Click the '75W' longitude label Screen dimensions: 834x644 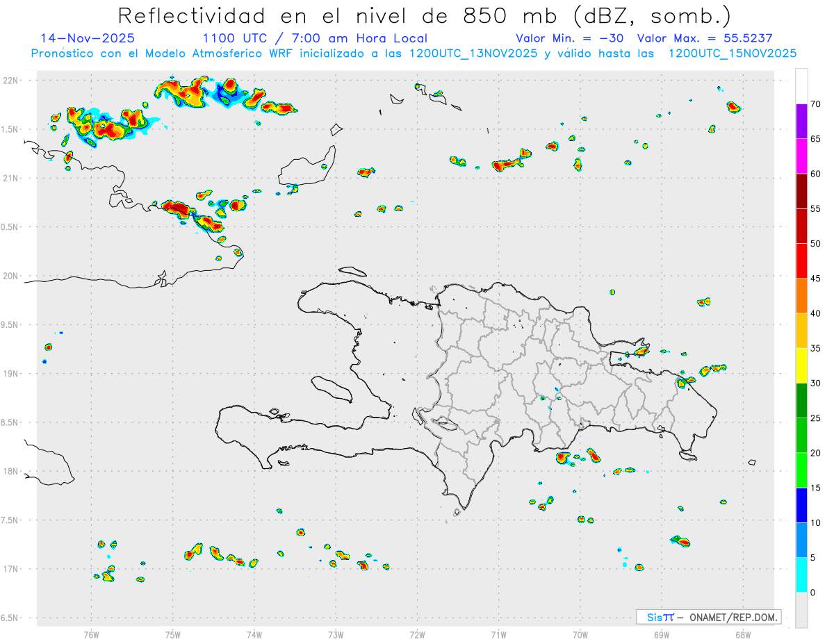173,634
